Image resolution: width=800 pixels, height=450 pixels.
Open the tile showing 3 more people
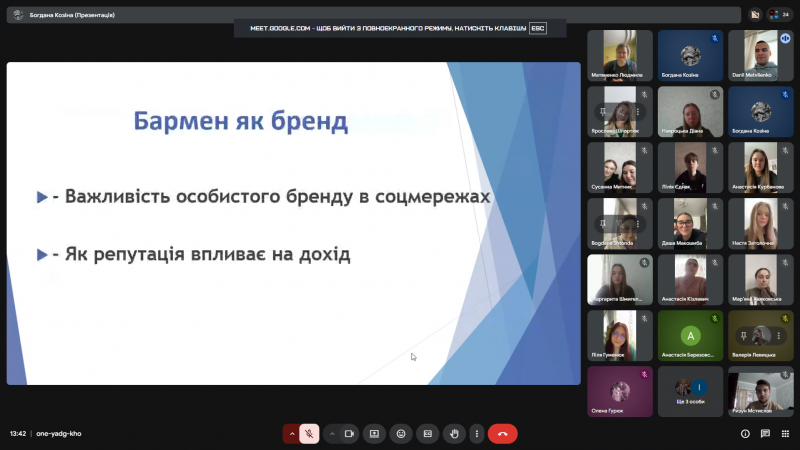[x=690, y=391]
